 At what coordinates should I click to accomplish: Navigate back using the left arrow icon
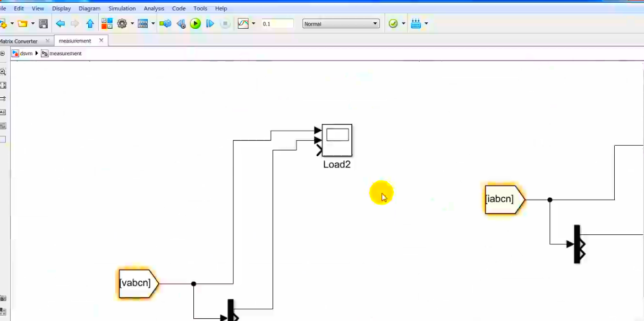coord(60,24)
